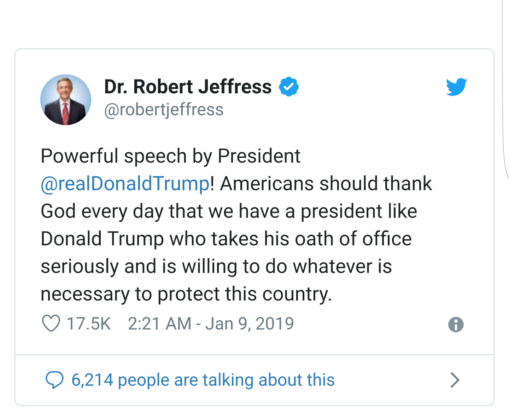Image resolution: width=509 pixels, height=420 pixels.
Task: Click the speech bubble conversation icon
Action: click(54, 380)
